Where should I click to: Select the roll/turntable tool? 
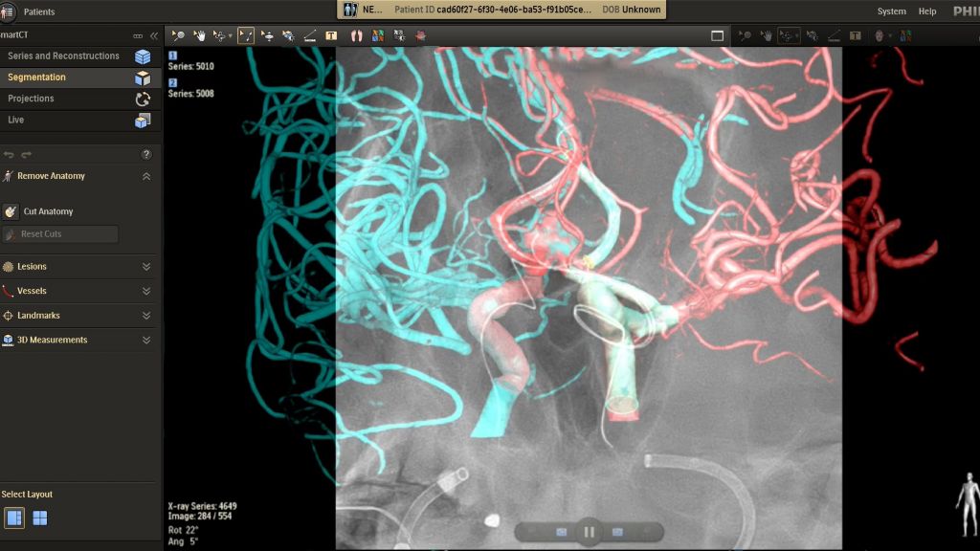click(268, 35)
